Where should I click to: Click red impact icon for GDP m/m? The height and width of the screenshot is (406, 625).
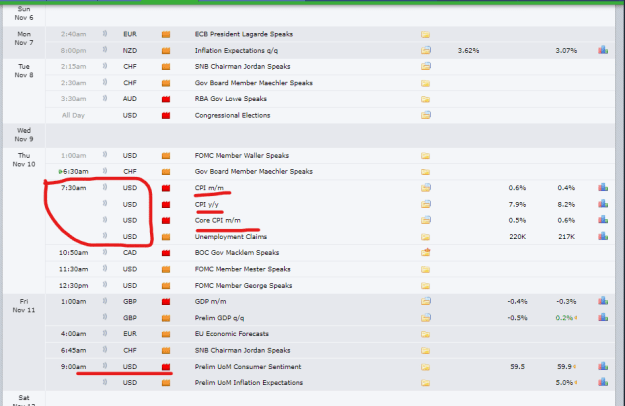point(166,302)
